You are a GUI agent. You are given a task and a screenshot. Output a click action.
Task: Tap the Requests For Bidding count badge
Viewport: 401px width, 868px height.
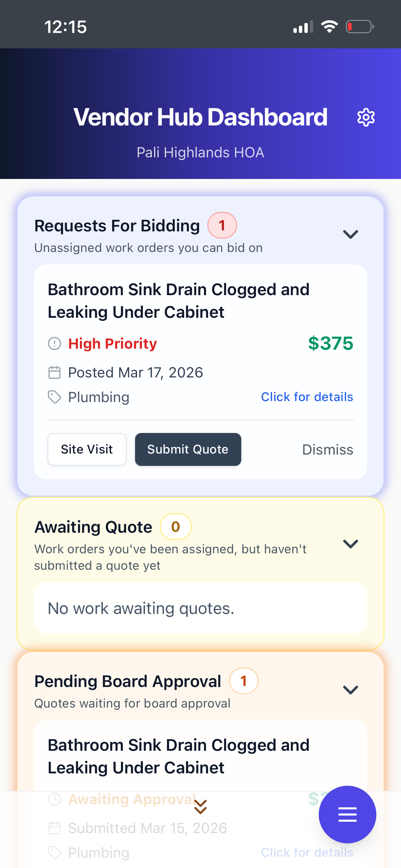click(222, 225)
